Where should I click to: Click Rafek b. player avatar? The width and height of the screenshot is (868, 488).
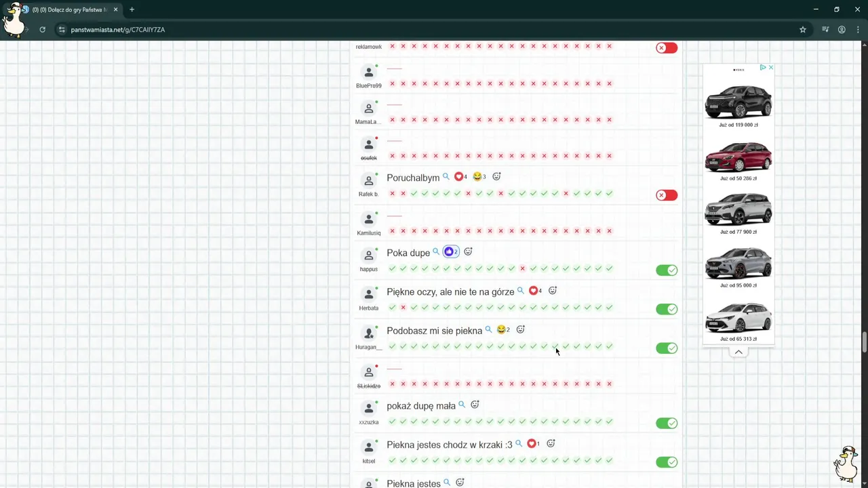pyautogui.click(x=369, y=181)
